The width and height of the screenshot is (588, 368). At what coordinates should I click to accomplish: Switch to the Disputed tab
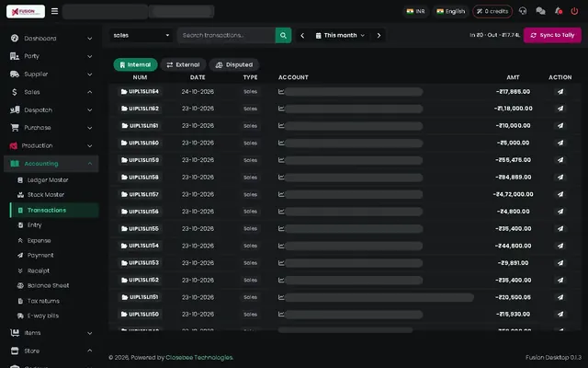(x=234, y=64)
